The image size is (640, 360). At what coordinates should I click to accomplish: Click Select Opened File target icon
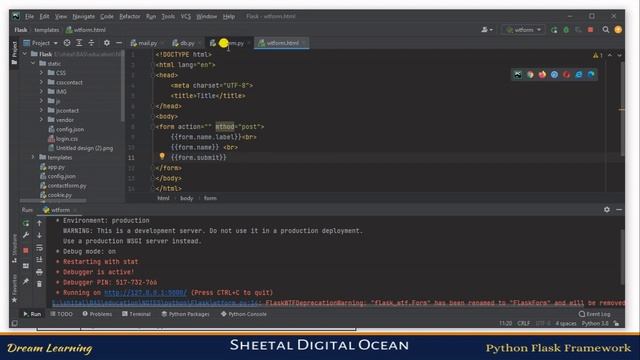tap(67, 43)
